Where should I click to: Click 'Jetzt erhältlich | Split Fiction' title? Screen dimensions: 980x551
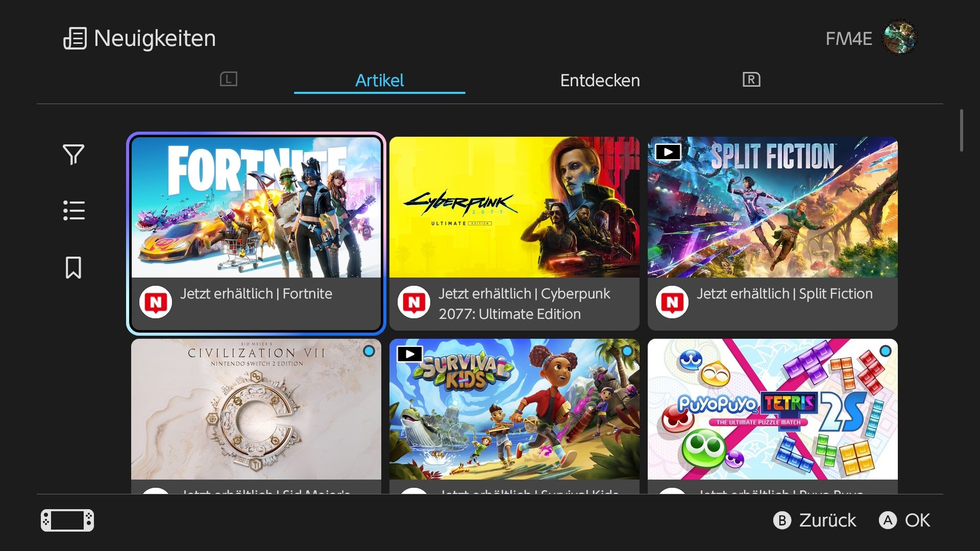click(x=785, y=294)
